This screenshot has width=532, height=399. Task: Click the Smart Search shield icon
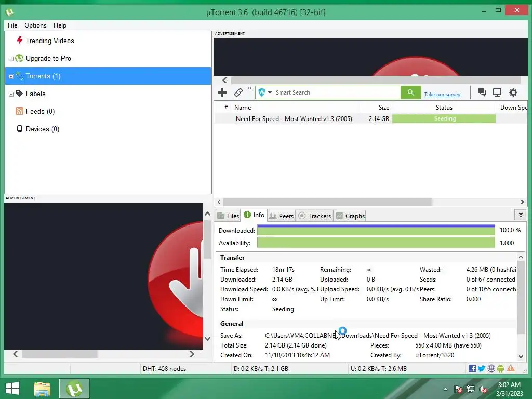coord(262,92)
